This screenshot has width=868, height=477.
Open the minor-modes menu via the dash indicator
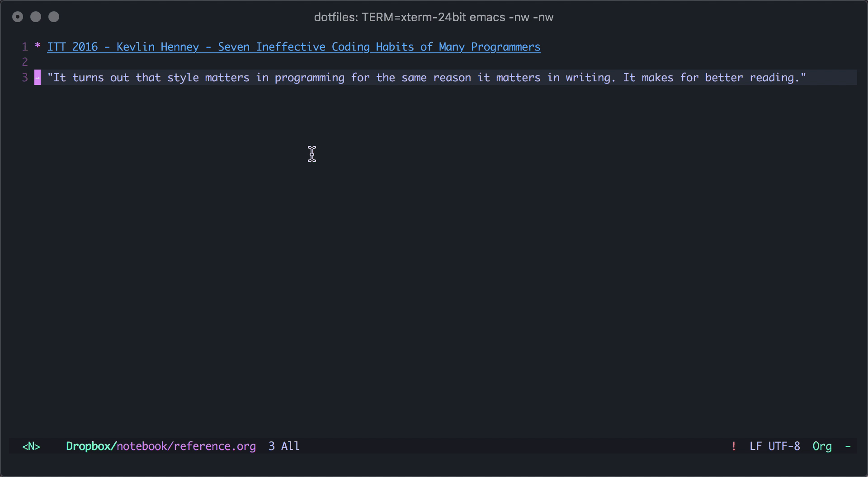[849, 446]
